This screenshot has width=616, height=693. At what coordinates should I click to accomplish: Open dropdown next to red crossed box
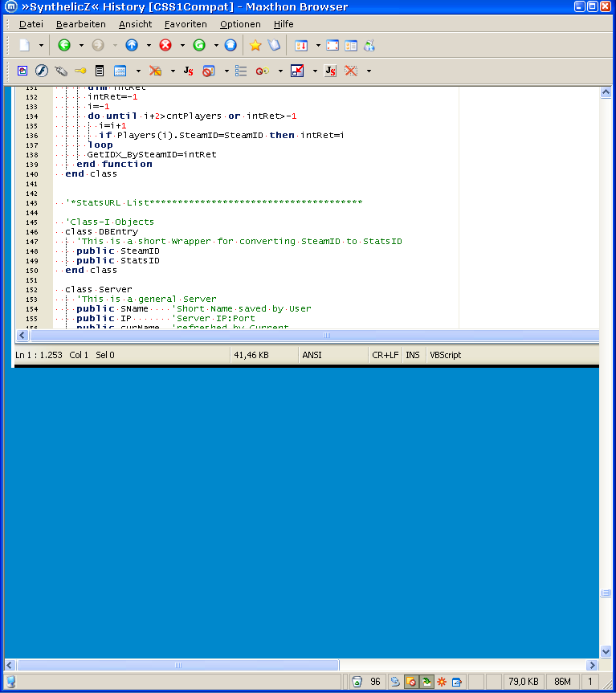pyautogui.click(x=369, y=71)
